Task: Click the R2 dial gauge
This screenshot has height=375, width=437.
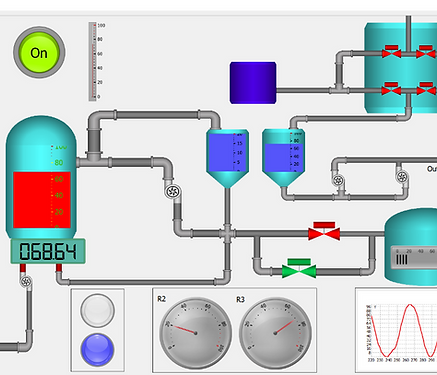Action: click(196, 333)
